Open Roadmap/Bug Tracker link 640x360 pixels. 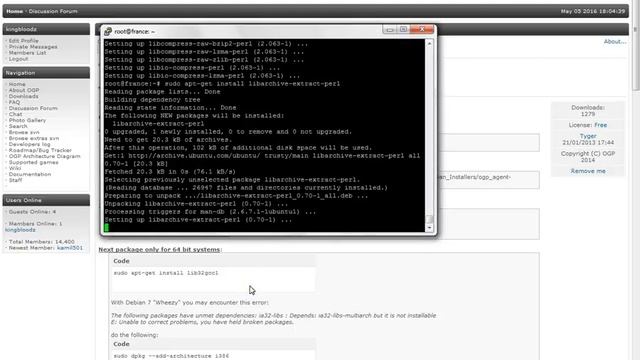(x=40, y=150)
